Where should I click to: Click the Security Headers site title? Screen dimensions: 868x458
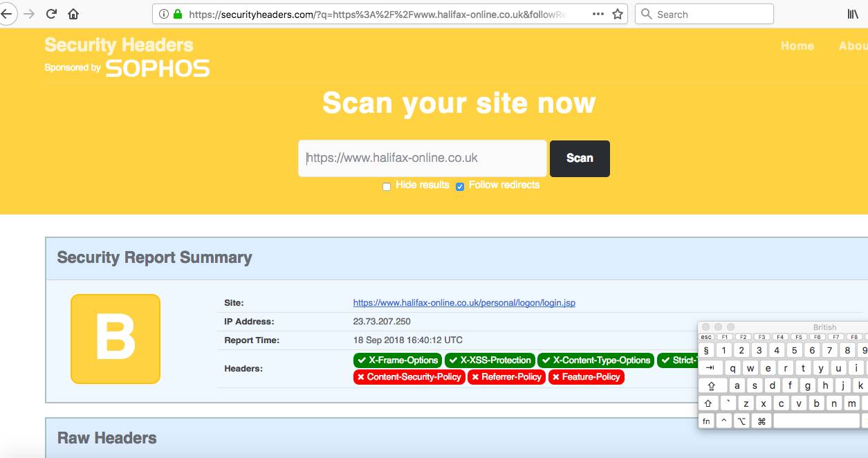[x=119, y=46]
